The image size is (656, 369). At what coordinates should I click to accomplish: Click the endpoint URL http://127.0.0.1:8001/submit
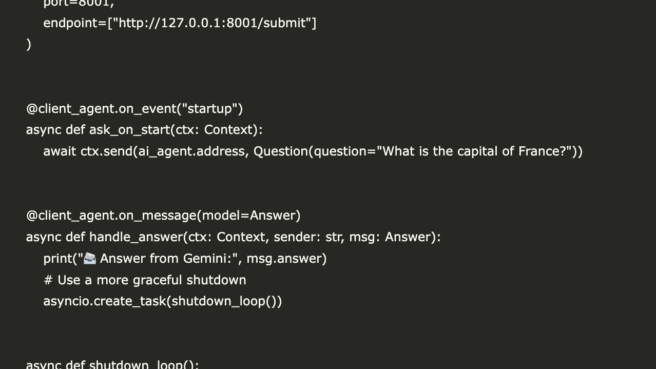pyautogui.click(x=212, y=23)
